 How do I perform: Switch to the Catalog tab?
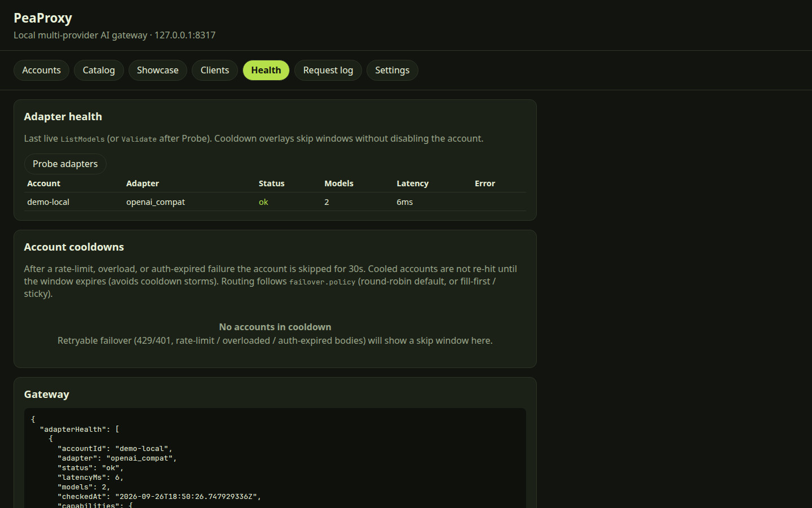99,70
